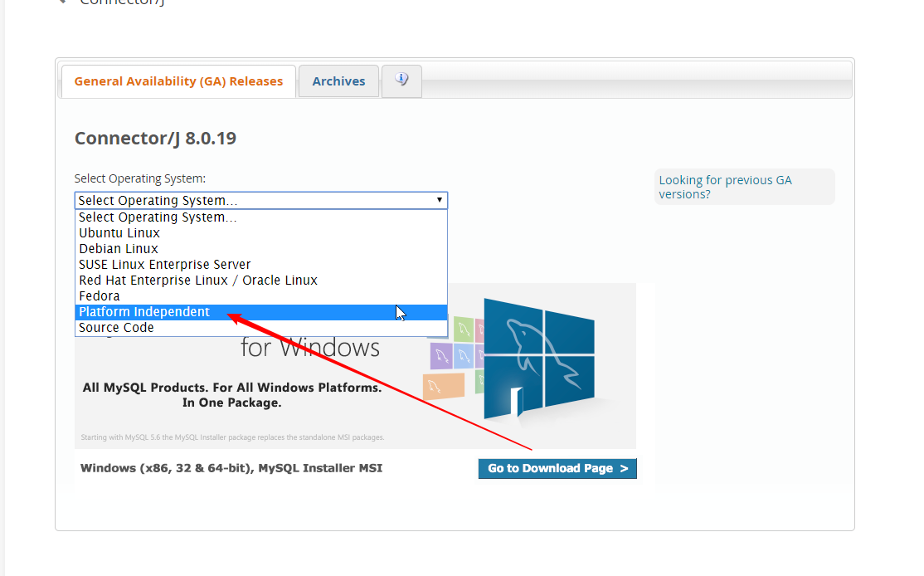Open the Select Operating System dropdown arrow
Viewport: 924px width, 576px height.
coord(440,200)
